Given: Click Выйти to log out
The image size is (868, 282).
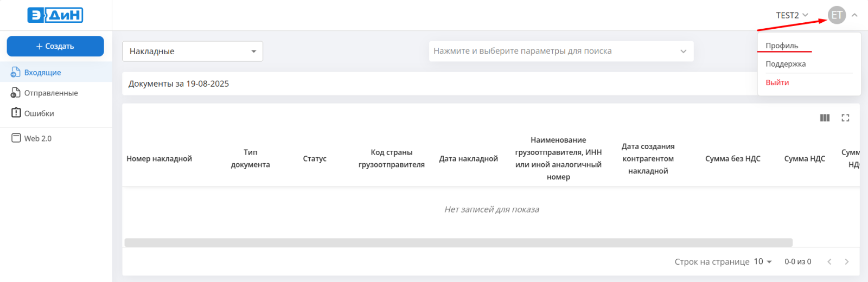Looking at the screenshot, I should point(777,82).
